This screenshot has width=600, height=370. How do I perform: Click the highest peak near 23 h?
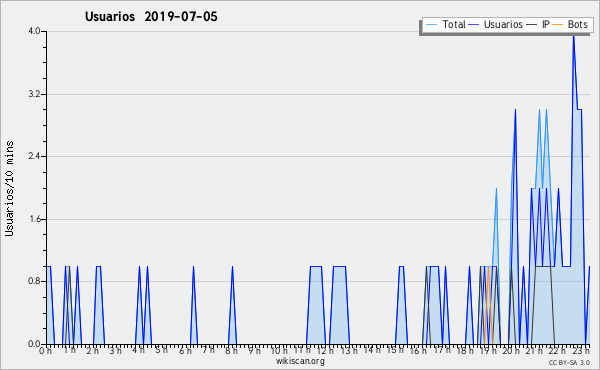pyautogui.click(x=573, y=37)
